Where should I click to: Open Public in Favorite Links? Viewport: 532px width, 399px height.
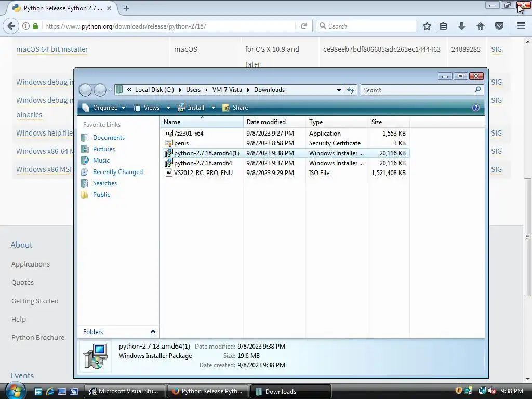101,195
